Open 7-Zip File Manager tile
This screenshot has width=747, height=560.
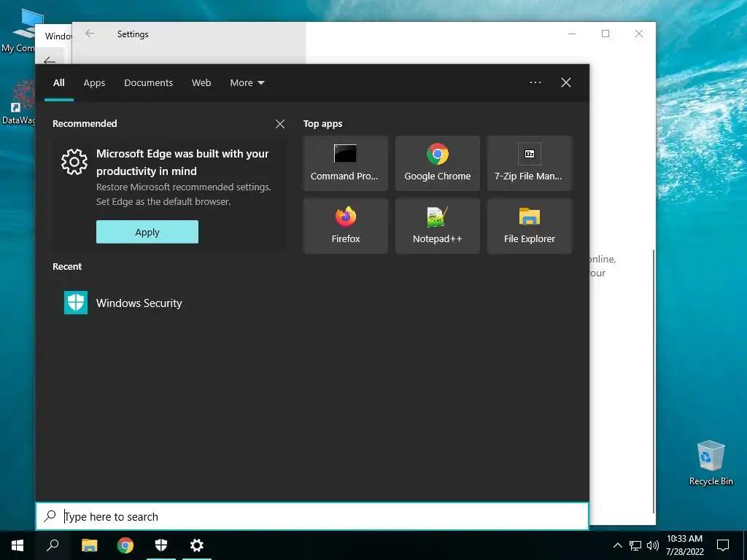[x=530, y=163]
